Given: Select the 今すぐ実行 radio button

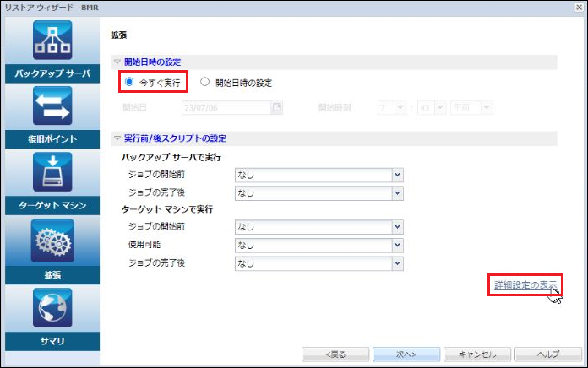Looking at the screenshot, I should 129,82.
